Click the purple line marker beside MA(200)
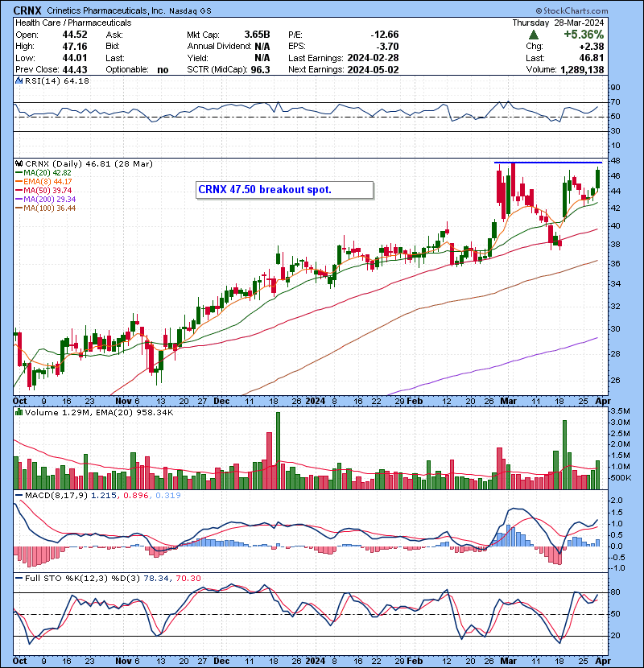Viewport: 644px width, 668px height. (x=19, y=199)
